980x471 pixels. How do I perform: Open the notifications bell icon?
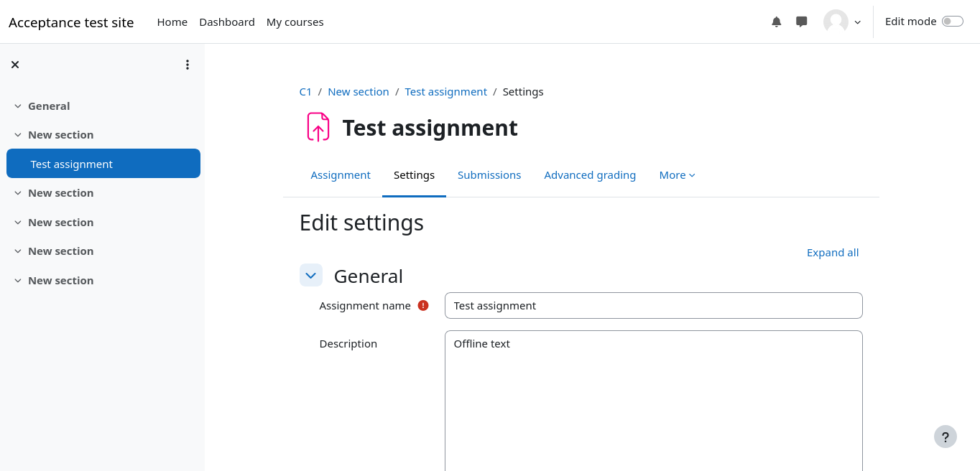(776, 22)
